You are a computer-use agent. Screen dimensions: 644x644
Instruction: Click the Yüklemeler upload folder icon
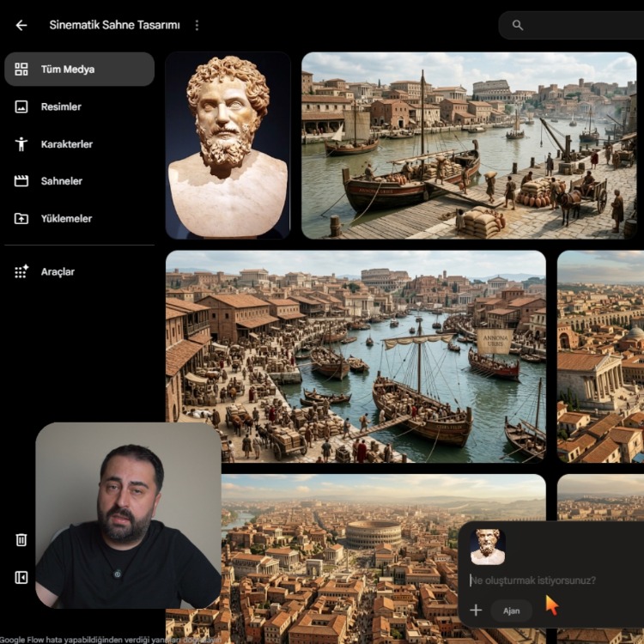click(21, 218)
